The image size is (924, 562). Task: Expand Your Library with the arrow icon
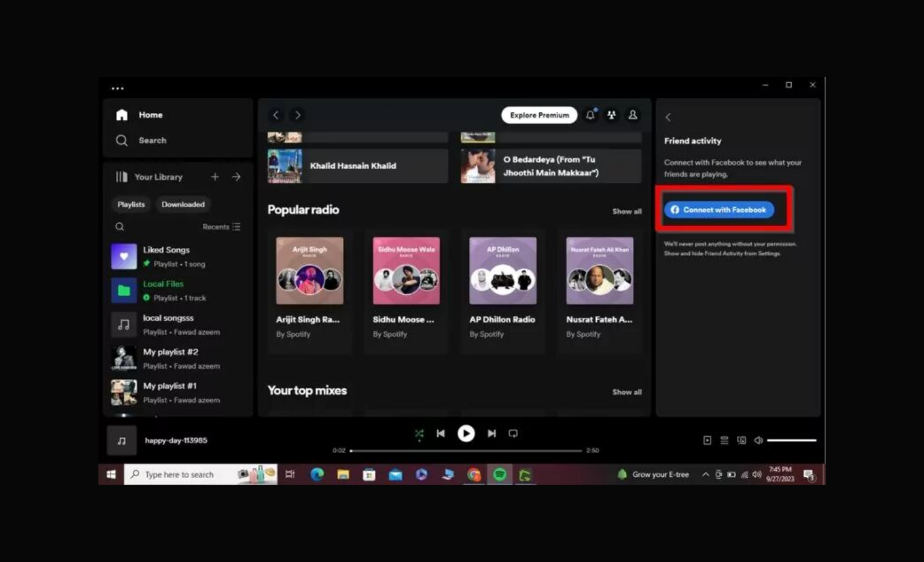(x=236, y=176)
